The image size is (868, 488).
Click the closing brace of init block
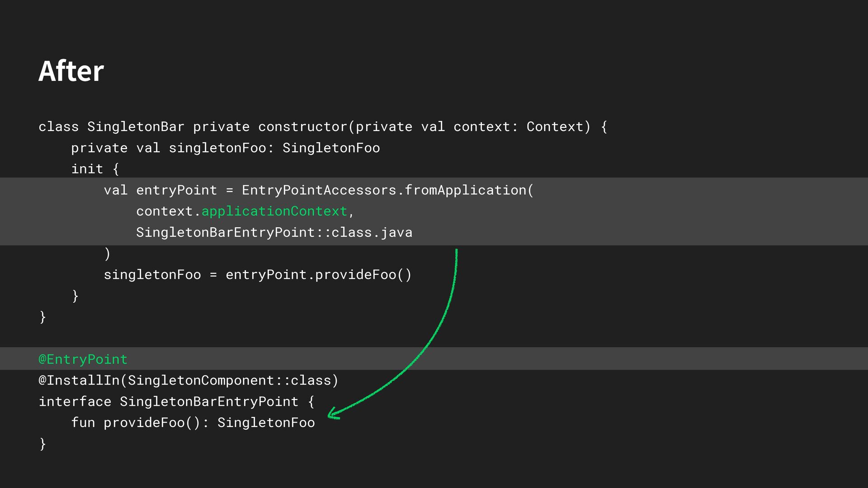click(x=75, y=296)
